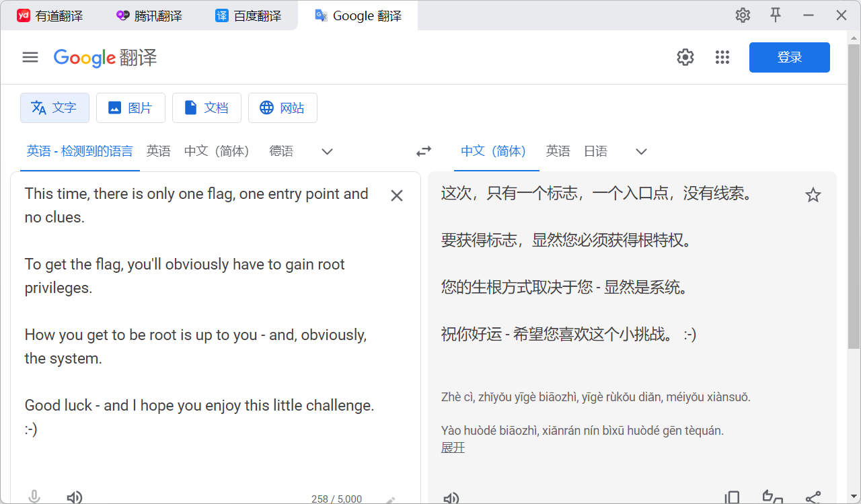Screen dimensions: 861x504
Task: Clear the source text with X
Action: coord(397,196)
